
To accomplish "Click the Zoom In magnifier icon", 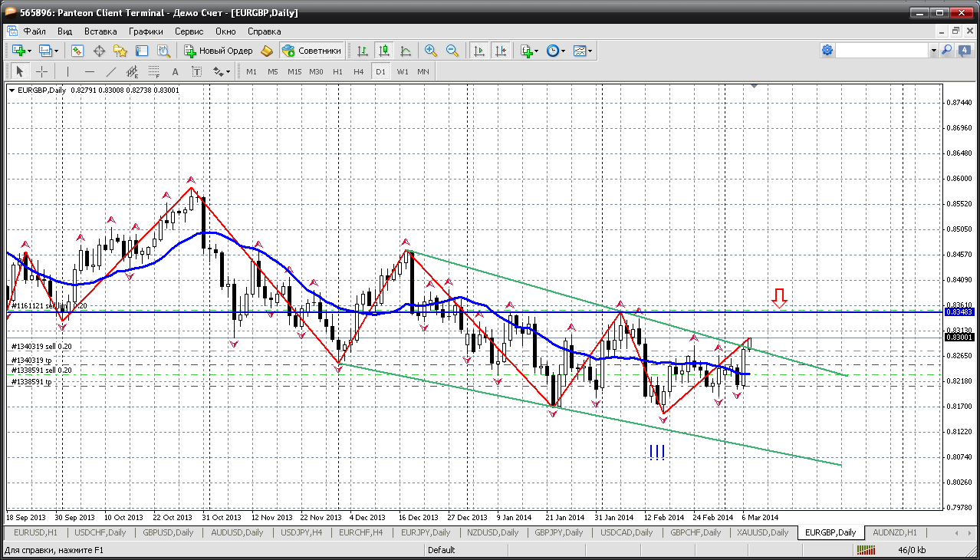I will point(431,51).
